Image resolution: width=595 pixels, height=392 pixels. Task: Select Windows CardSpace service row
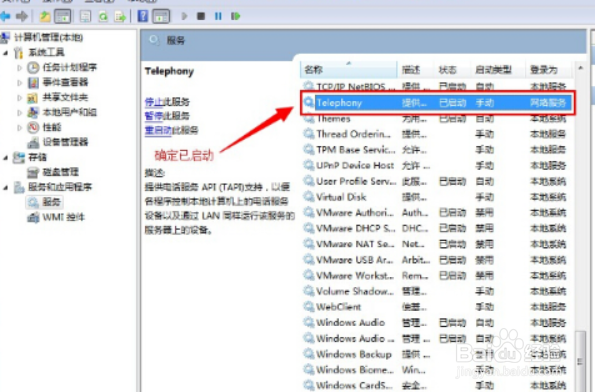(x=436, y=385)
